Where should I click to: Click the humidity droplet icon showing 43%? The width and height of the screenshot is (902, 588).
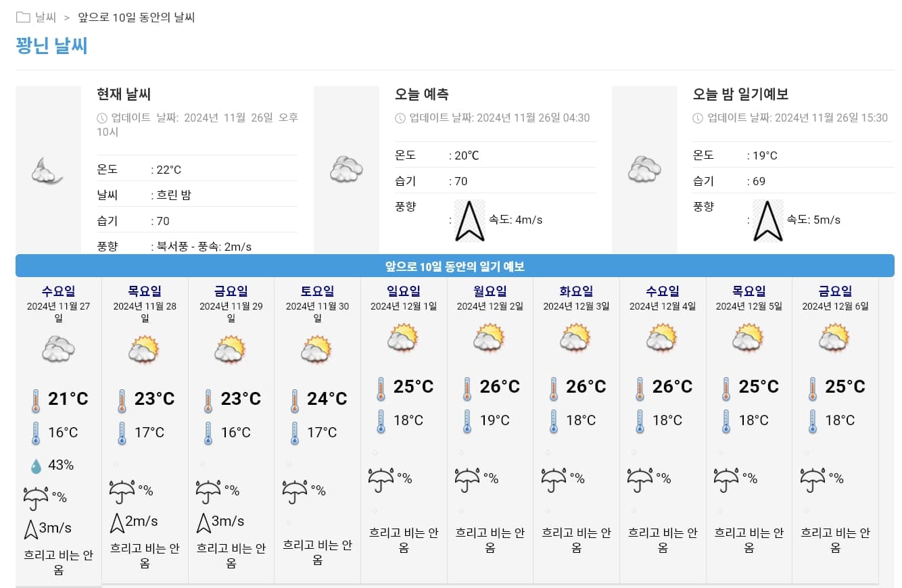click(36, 466)
